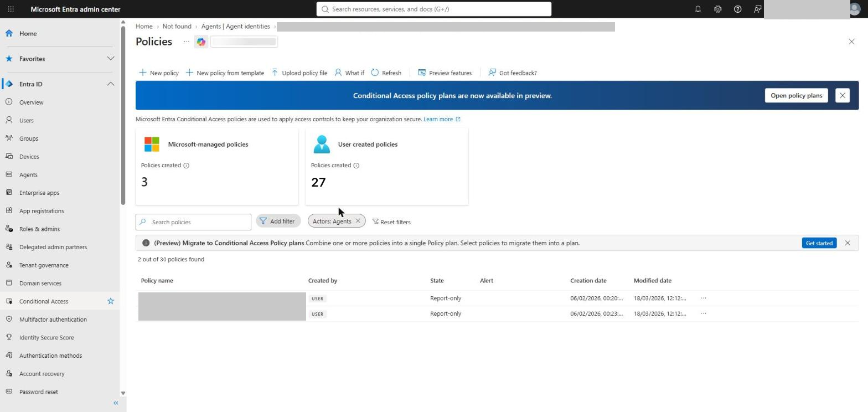Open the notifications bell icon
The image size is (868, 412).
coord(697,9)
